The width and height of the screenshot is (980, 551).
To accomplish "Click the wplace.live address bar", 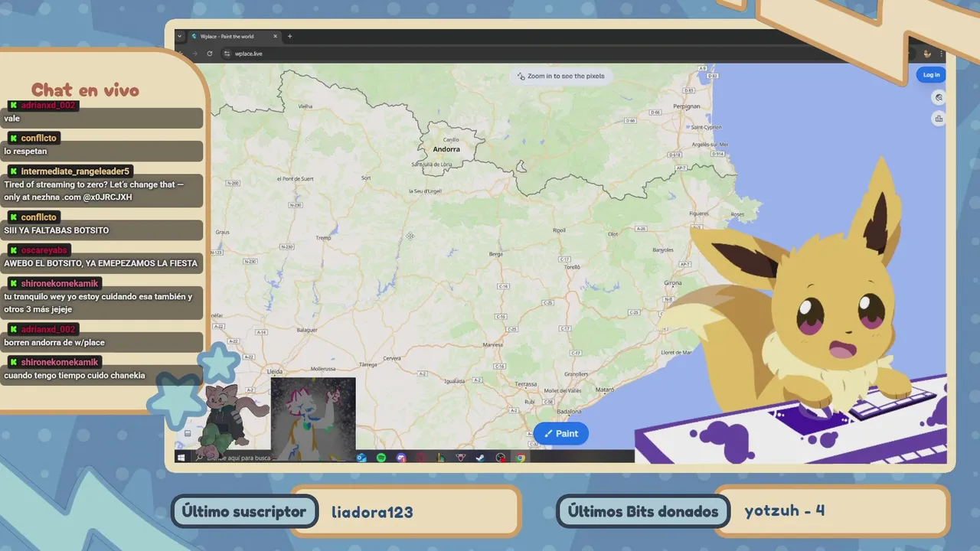I will (567, 54).
